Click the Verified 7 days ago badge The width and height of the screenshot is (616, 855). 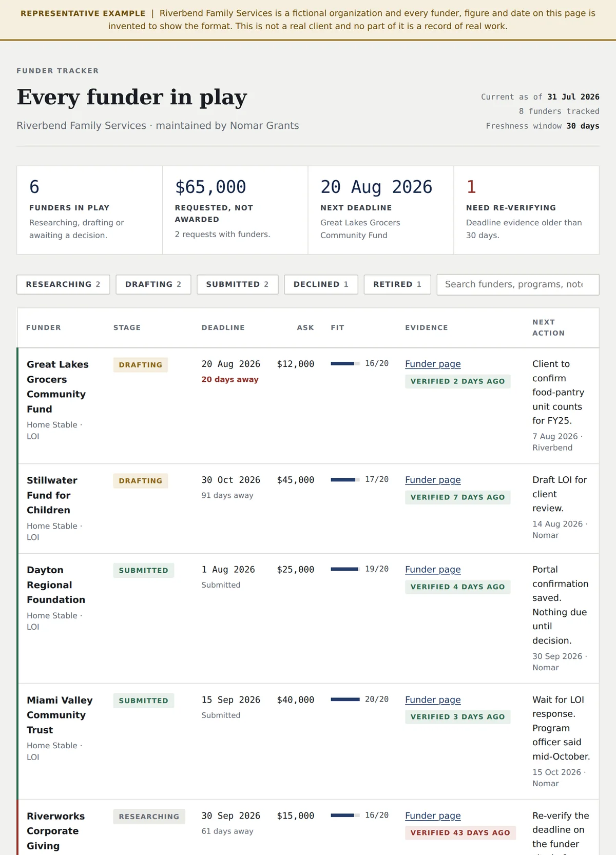pos(458,497)
